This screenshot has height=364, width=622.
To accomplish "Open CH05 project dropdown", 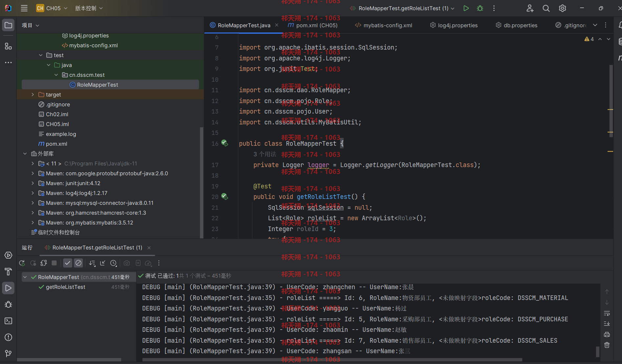I will (x=52, y=8).
